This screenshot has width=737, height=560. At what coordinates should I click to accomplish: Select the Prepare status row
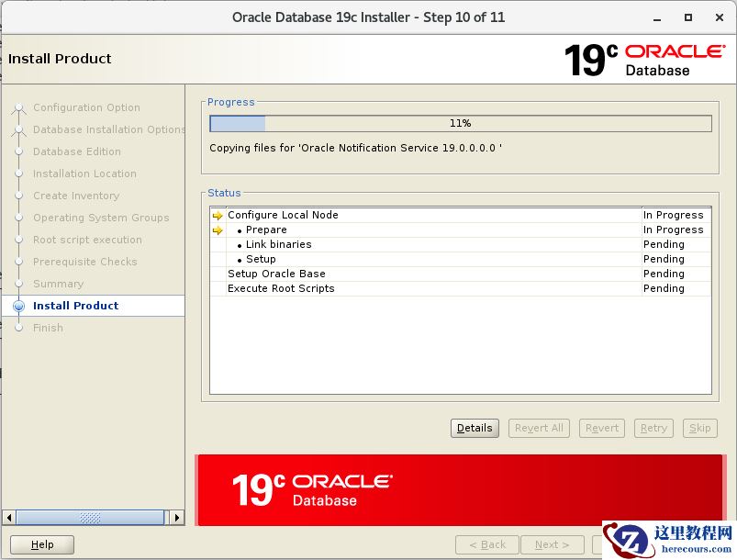pyautogui.click(x=461, y=230)
